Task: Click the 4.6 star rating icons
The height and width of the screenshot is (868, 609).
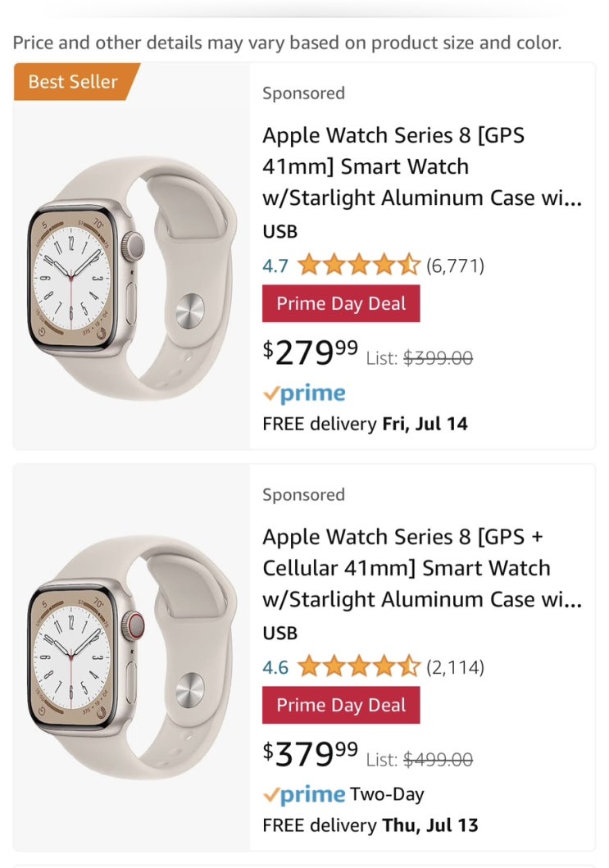Action: (359, 667)
